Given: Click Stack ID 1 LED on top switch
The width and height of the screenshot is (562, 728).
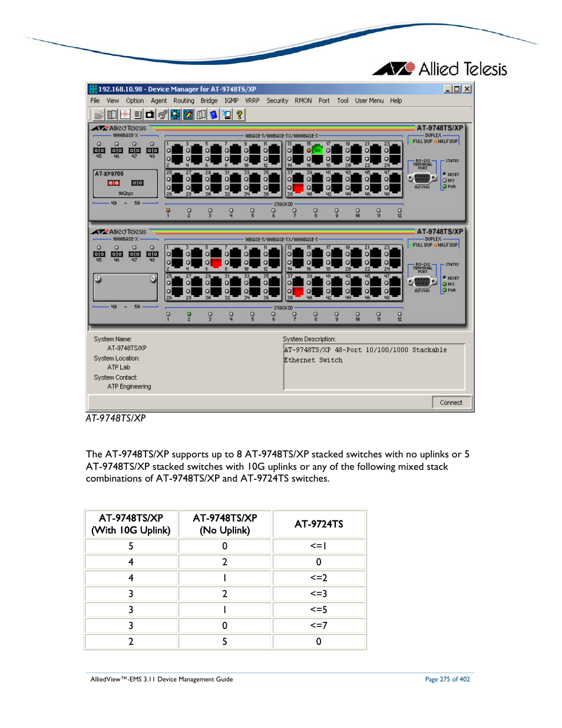Looking at the screenshot, I should [168, 210].
